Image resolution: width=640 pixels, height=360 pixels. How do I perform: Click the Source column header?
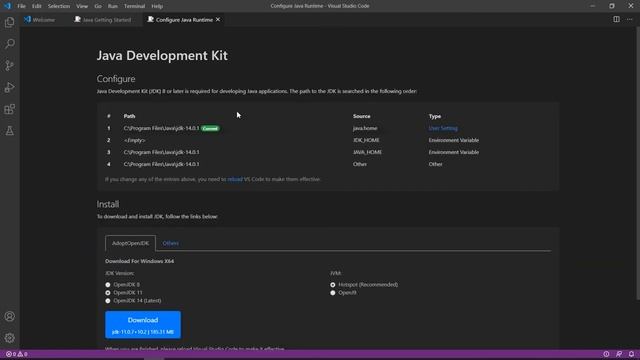click(x=362, y=116)
